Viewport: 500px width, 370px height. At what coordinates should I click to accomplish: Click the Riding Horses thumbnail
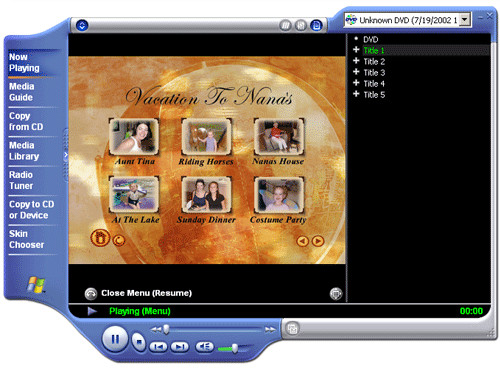coord(206,136)
